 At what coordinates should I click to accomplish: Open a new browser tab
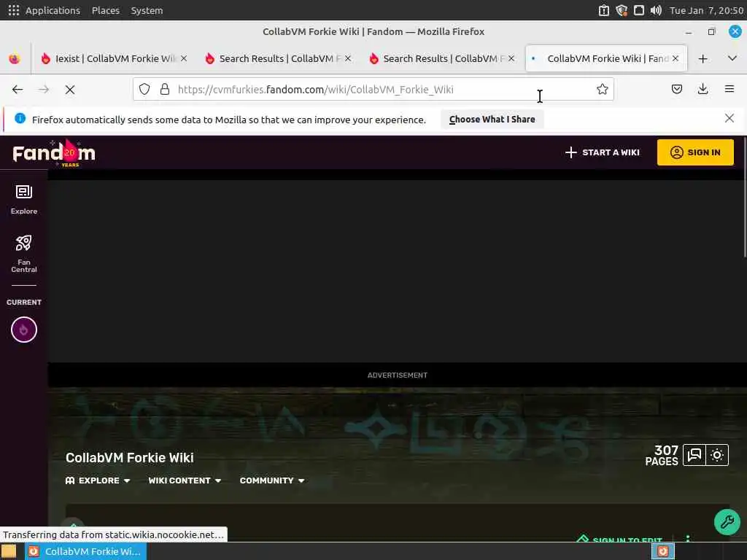tap(703, 58)
